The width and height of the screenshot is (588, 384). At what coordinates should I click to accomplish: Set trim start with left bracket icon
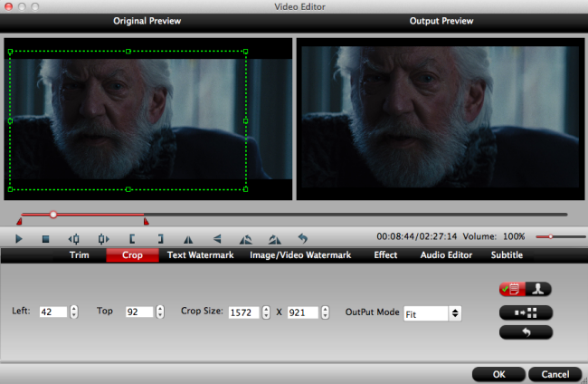[x=132, y=239]
